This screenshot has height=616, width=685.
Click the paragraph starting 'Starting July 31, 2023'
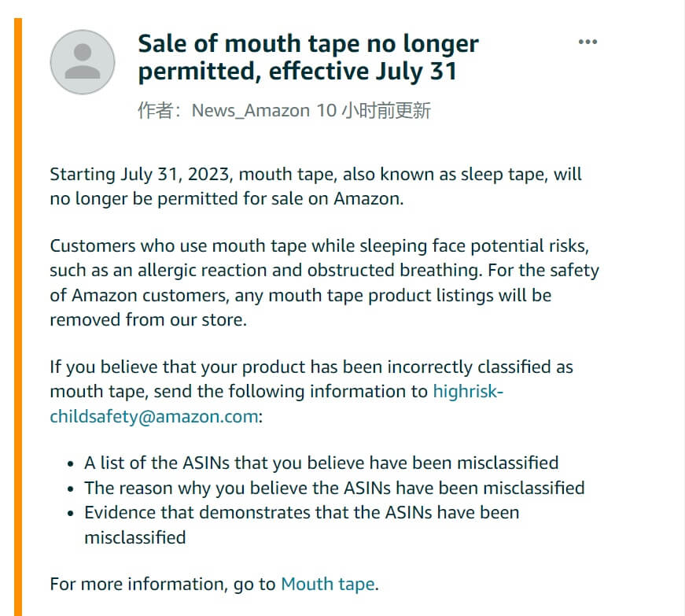point(315,186)
